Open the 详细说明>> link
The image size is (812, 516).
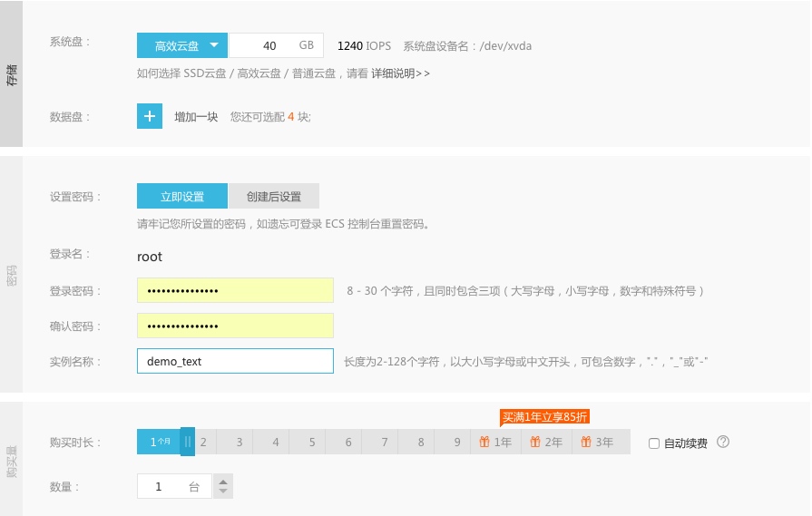400,73
